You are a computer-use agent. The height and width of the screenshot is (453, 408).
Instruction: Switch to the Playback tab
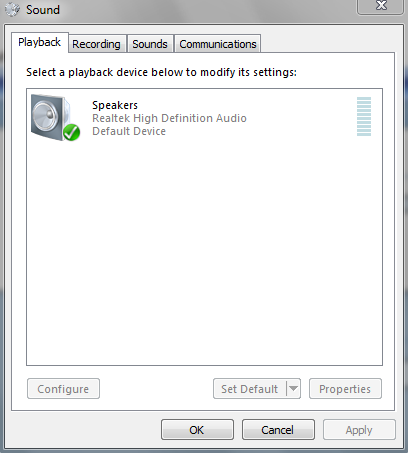coord(40,42)
